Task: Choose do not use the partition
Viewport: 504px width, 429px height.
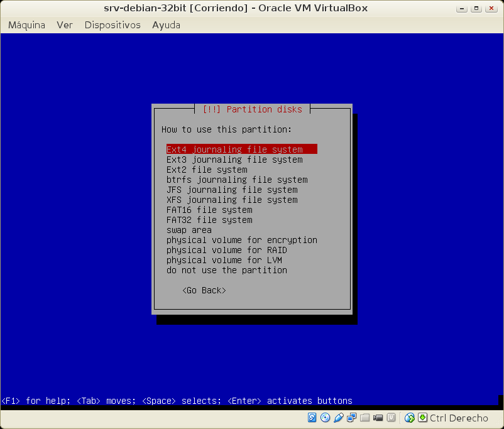Action: pos(226,270)
